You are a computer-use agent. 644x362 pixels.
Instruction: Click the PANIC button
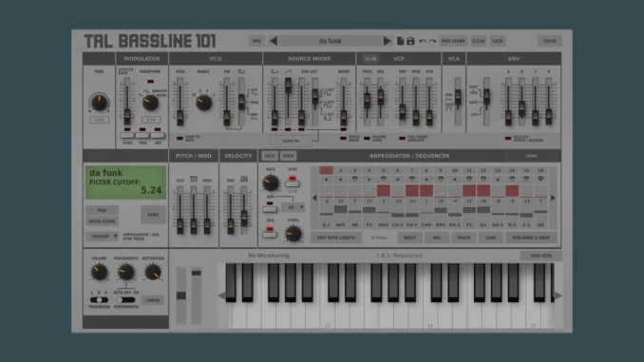tap(153, 215)
